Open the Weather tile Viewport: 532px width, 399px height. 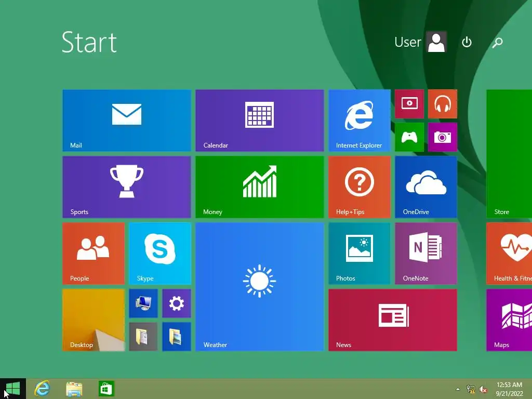pos(260,287)
